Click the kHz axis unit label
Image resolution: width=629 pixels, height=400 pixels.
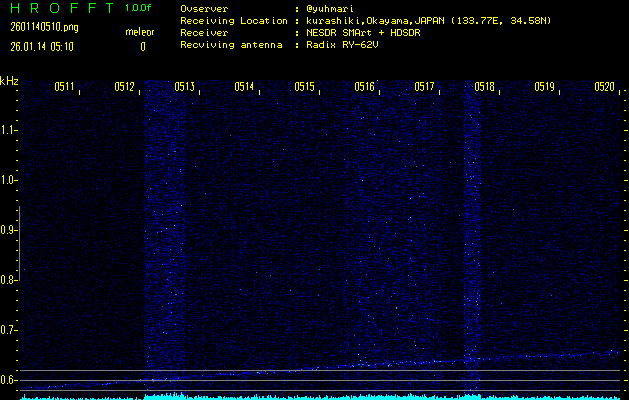pos(9,81)
